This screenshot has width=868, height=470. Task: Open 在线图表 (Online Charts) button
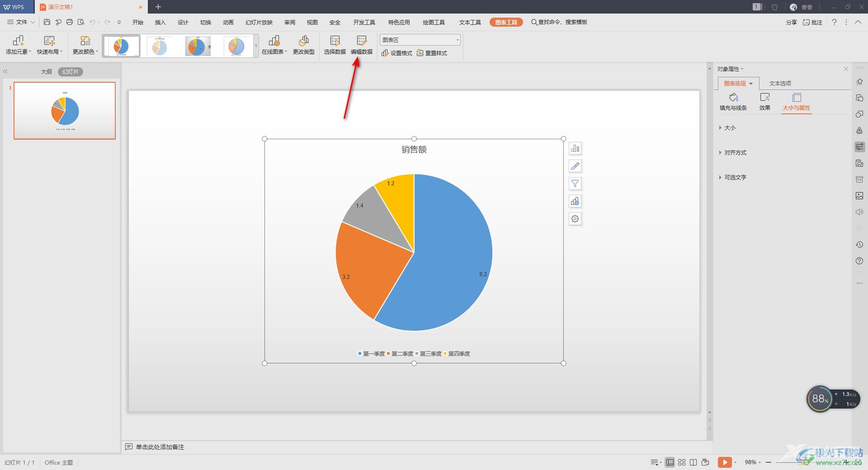274,45
